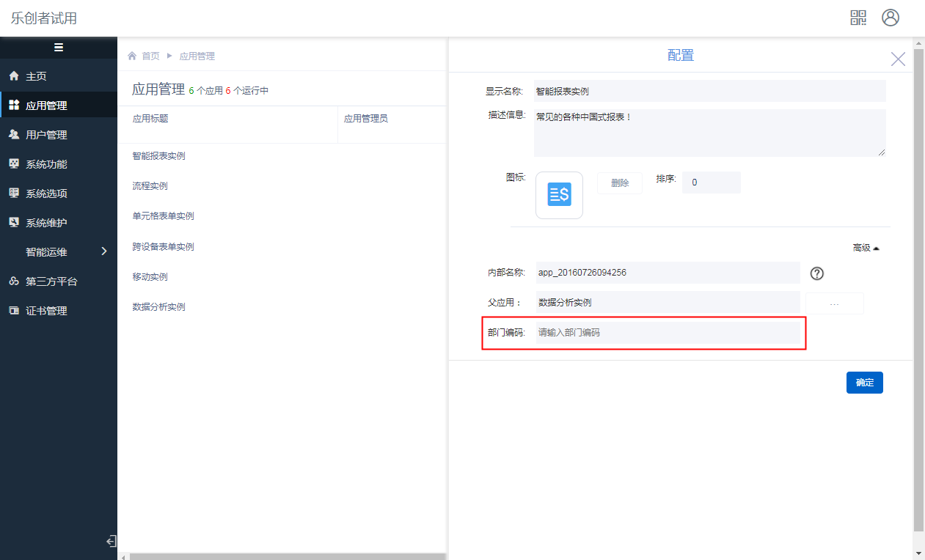This screenshot has width=925, height=560.
Task: Click the 描述信息 description textarea
Action: [x=709, y=133]
